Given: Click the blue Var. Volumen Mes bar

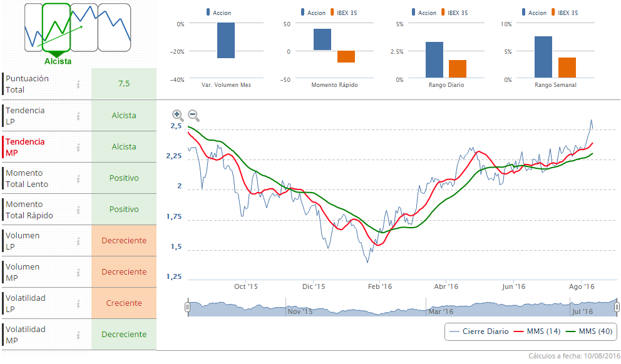Looking at the screenshot, I should [x=226, y=40].
